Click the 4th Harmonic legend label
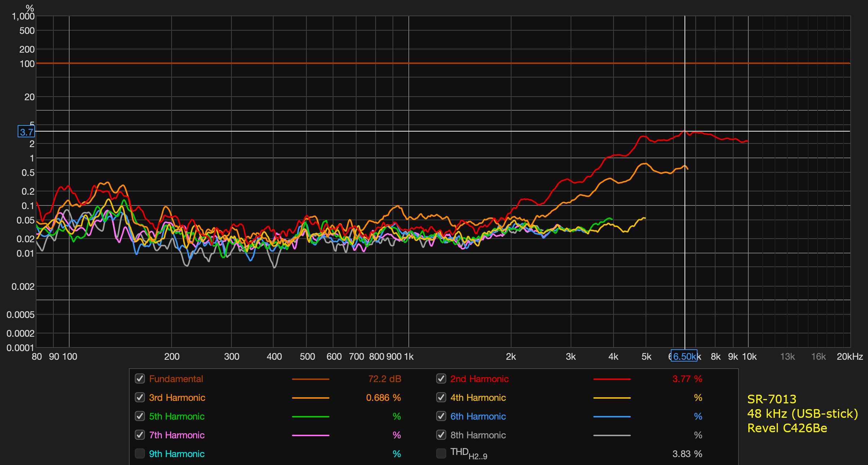Viewport: 868px width, 465px height. point(478,398)
